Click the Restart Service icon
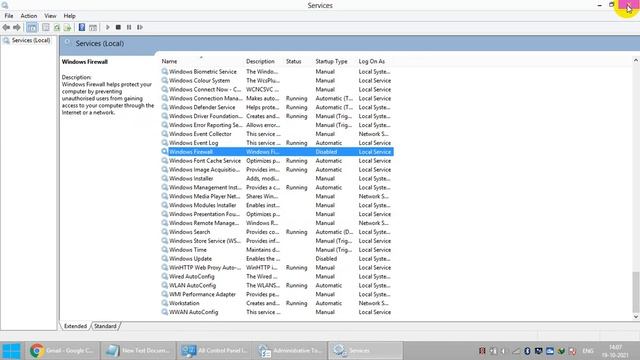Viewport: 640px width, 360px height. pos(140,27)
